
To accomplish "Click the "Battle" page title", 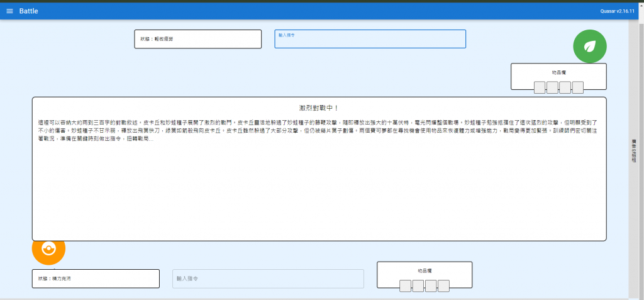I will tap(29, 11).
